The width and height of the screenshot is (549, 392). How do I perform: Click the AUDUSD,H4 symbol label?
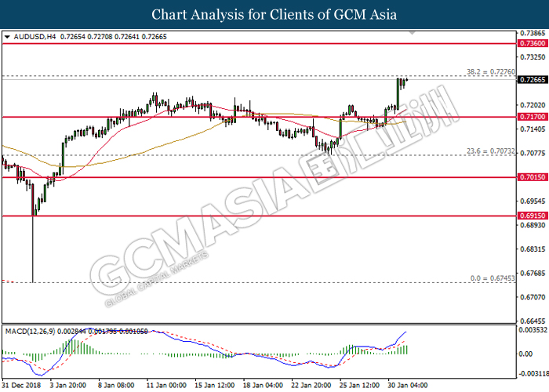point(35,37)
